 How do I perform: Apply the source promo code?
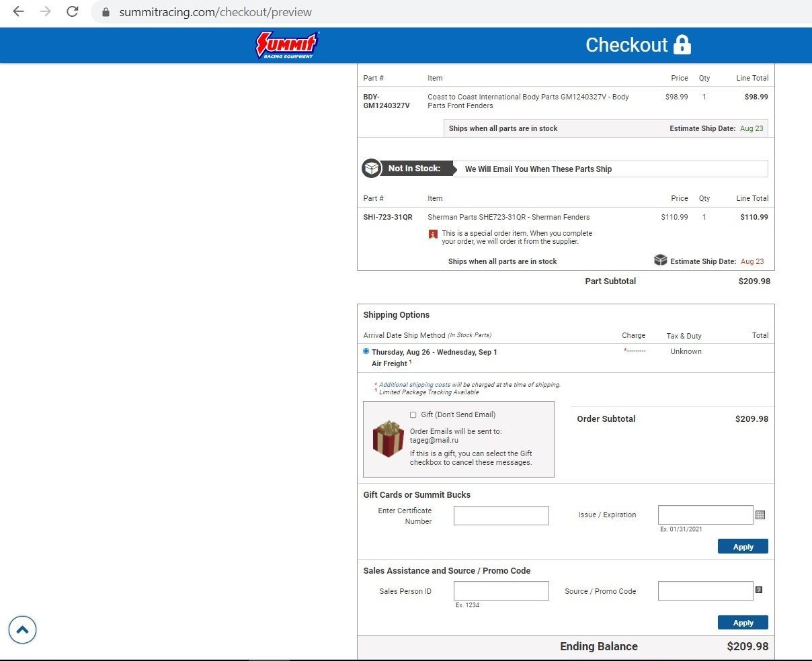pyautogui.click(x=742, y=623)
